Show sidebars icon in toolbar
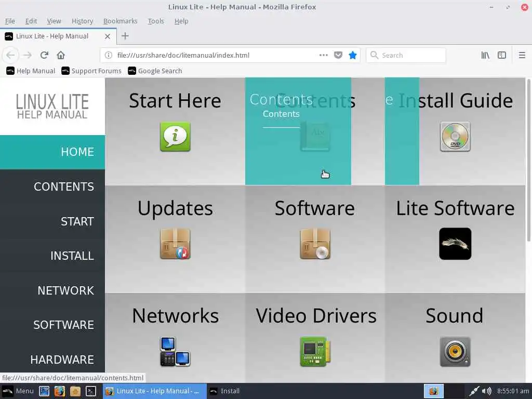The image size is (532, 399). pos(502,55)
